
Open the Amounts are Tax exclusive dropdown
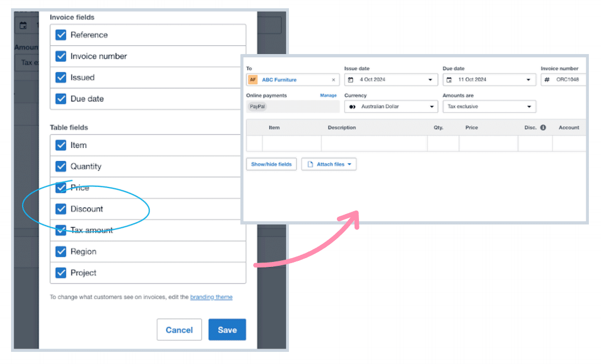(x=489, y=106)
